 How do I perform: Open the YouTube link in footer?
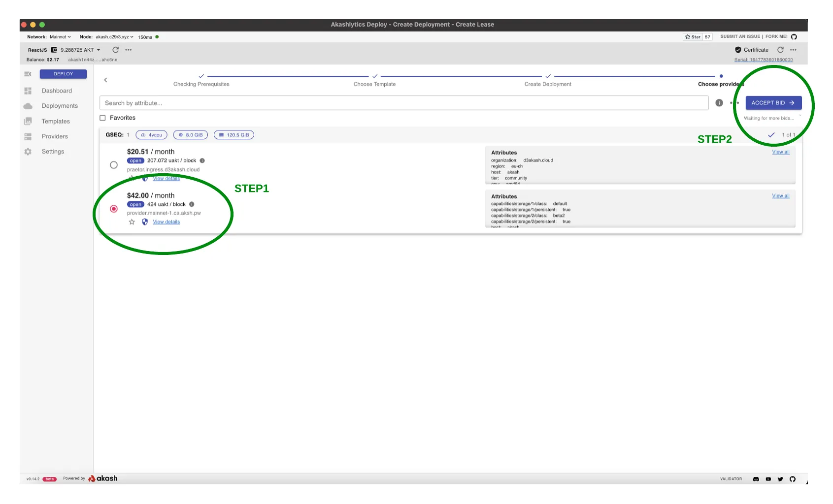pos(768,479)
